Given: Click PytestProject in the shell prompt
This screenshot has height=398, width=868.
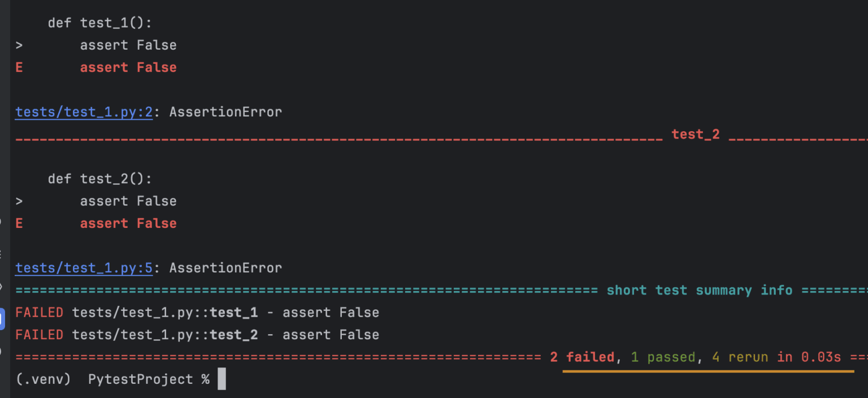Looking at the screenshot, I should click(x=141, y=379).
